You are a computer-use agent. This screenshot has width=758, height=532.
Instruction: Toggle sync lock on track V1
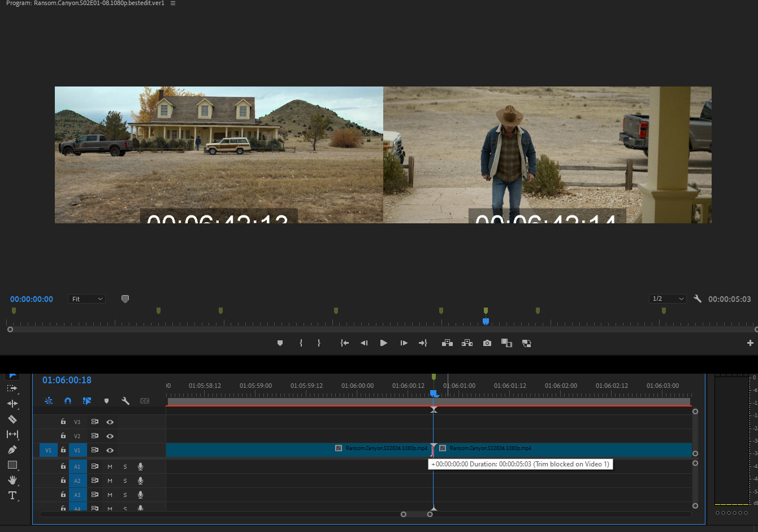94,450
